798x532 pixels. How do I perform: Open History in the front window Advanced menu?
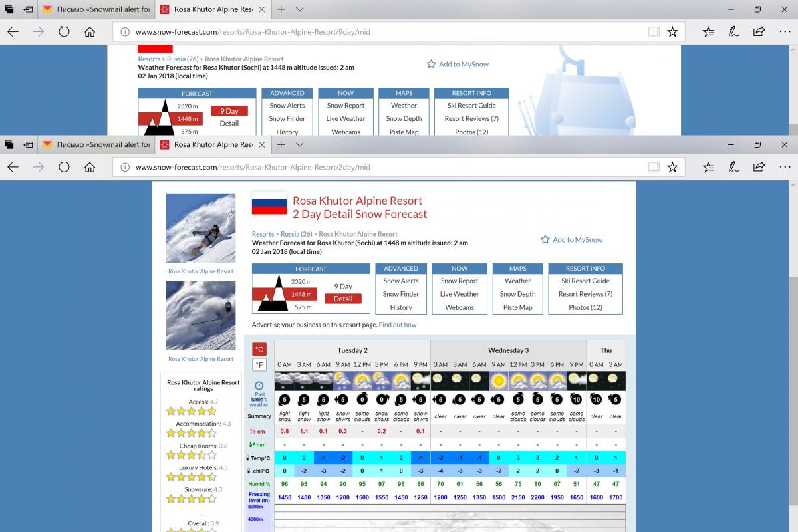(401, 307)
